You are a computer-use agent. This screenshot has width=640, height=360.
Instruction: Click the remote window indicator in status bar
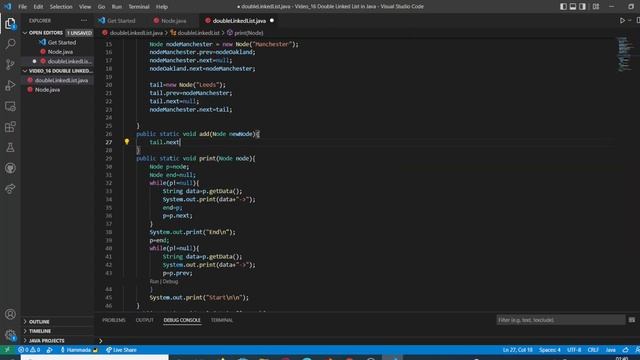coord(7,350)
